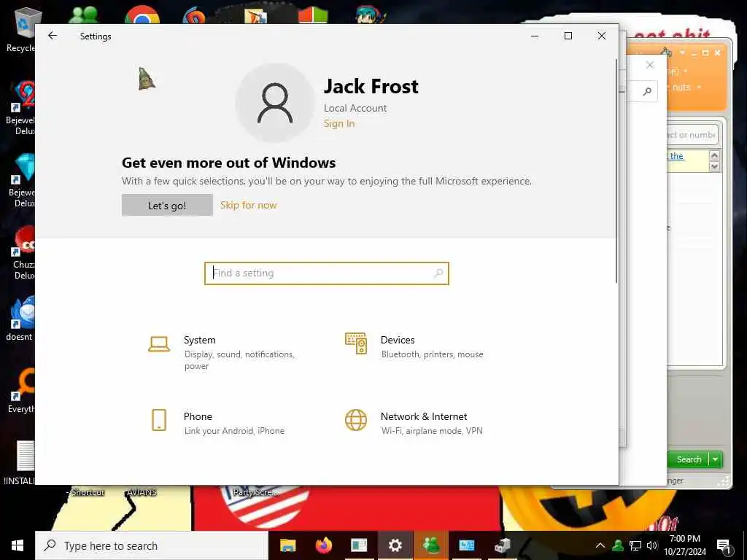Close the background dialog behind Settings
Image resolution: width=747 pixels, height=560 pixels.
(650, 65)
